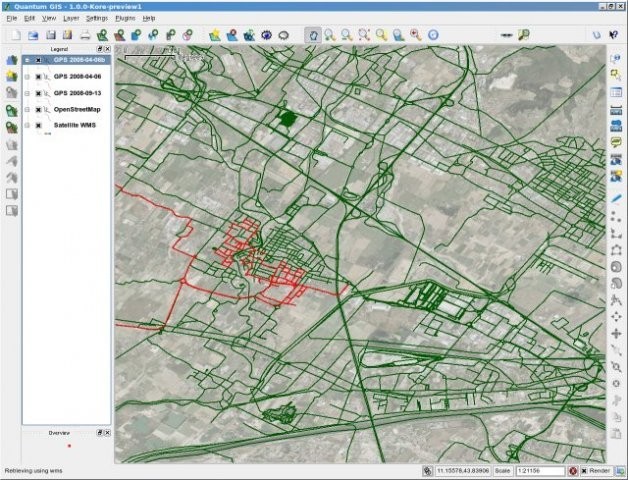Select the Satellite WMS layer name
Image resolution: width=628 pixels, height=480 pixels.
[75, 125]
